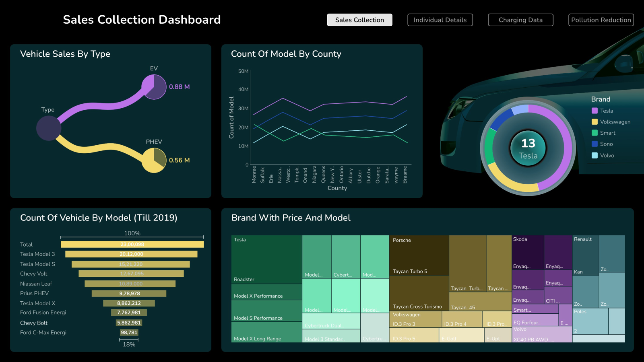
Task: Click the Tesla Roadster treemap tile
Action: (x=267, y=259)
